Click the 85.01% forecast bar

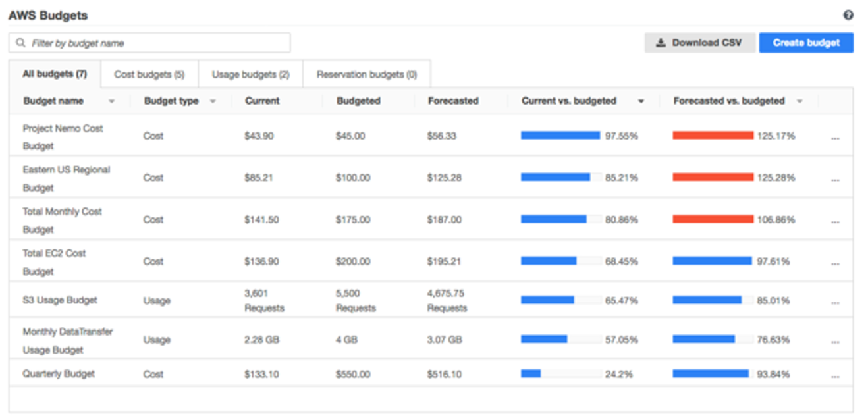pos(713,300)
